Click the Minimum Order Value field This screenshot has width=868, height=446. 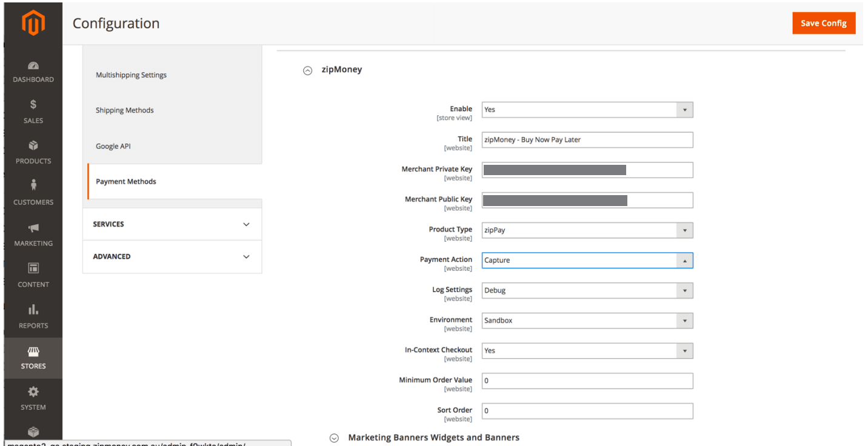[587, 381]
